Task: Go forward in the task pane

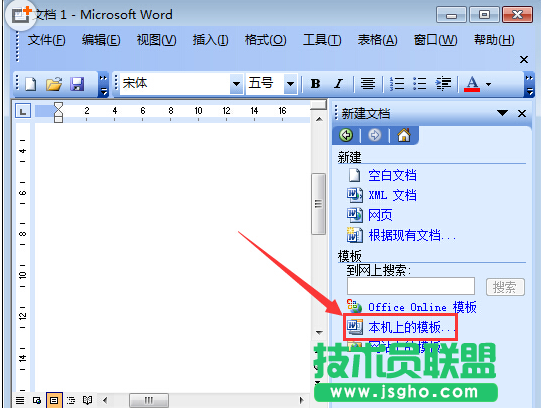Action: pos(375,135)
